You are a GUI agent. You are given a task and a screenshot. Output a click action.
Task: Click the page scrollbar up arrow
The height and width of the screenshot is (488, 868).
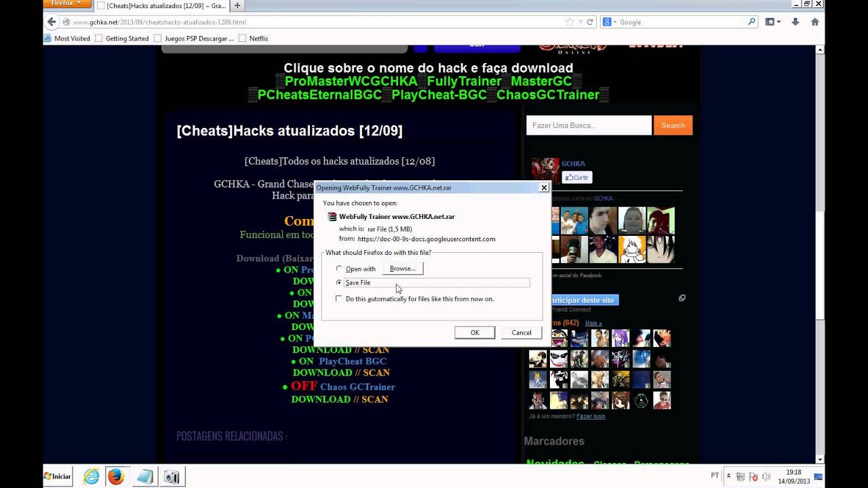820,50
